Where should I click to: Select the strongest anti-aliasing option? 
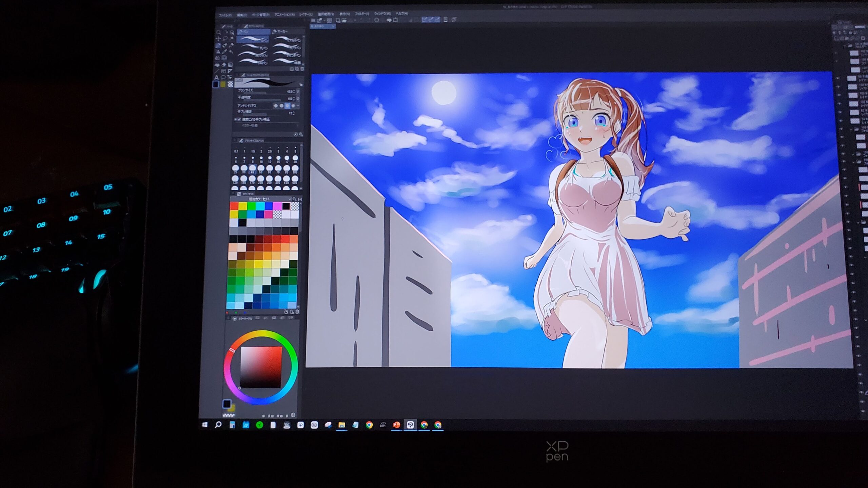coord(293,106)
